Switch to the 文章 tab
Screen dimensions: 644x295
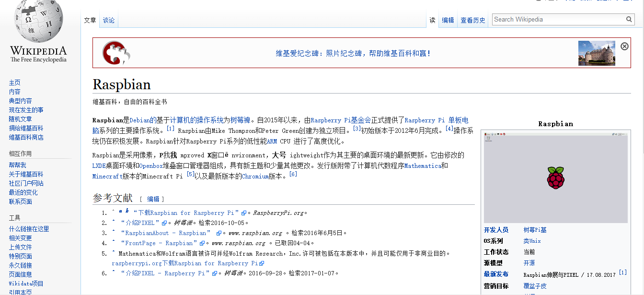[90, 20]
